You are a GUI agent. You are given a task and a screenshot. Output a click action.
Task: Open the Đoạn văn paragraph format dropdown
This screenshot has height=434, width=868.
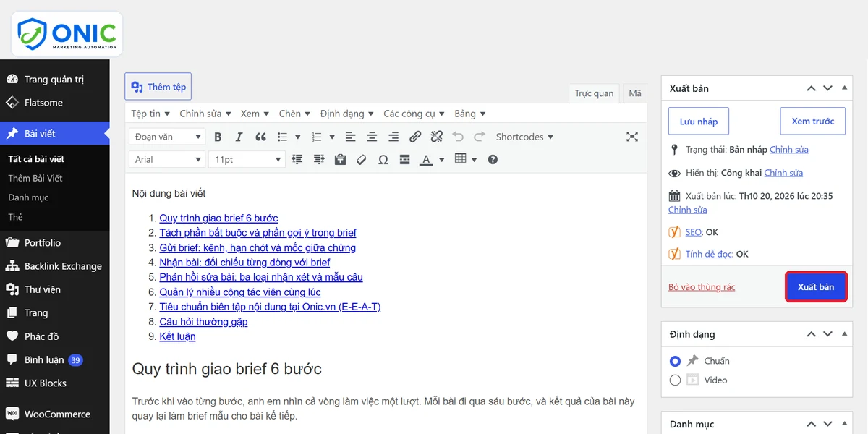(167, 137)
